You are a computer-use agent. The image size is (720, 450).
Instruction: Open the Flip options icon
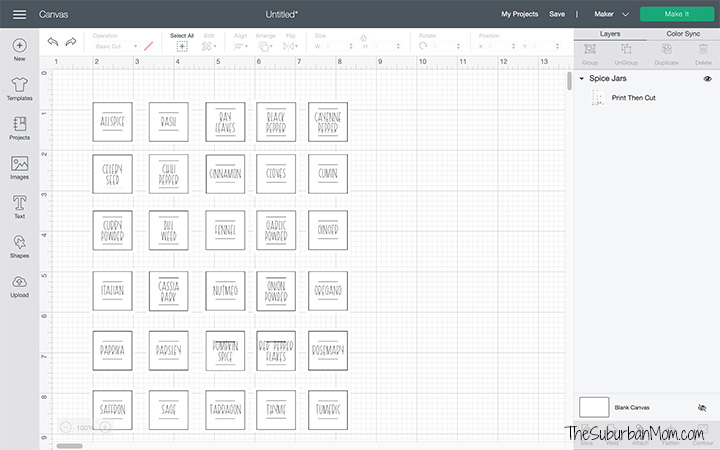[x=289, y=46]
